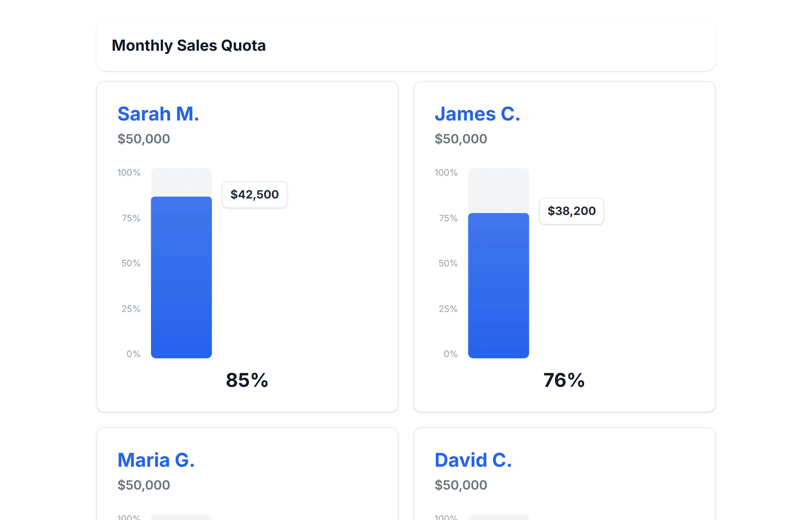Click James C.'s blue progress bar fill
The height and width of the screenshot is (520, 812).
click(498, 285)
